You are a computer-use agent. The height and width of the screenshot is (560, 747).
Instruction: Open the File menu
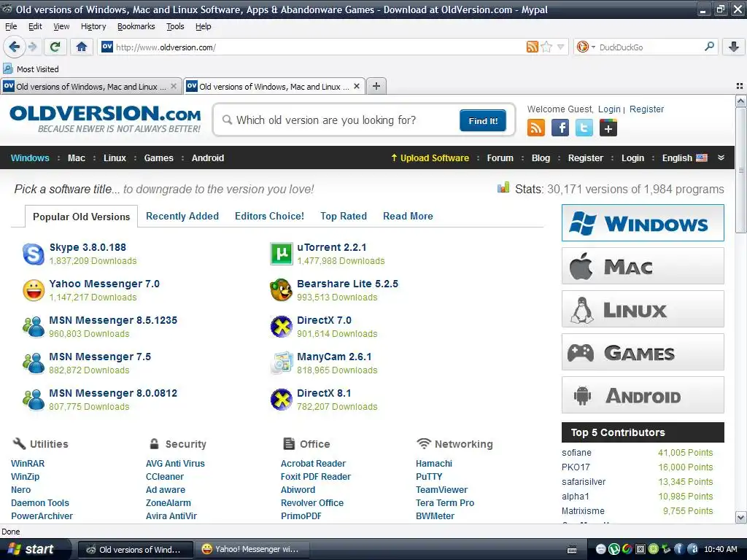11,26
